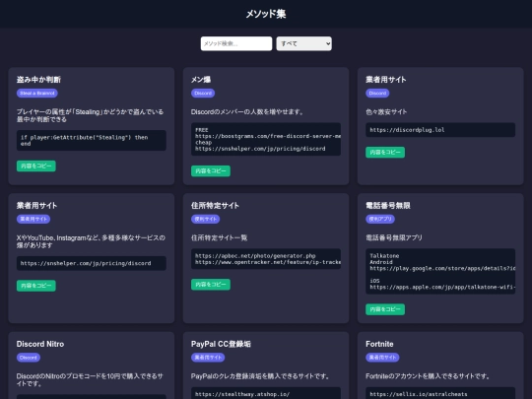Click the apps.apple.com talkatone iOS URL
532x399 pixels.
click(442, 287)
